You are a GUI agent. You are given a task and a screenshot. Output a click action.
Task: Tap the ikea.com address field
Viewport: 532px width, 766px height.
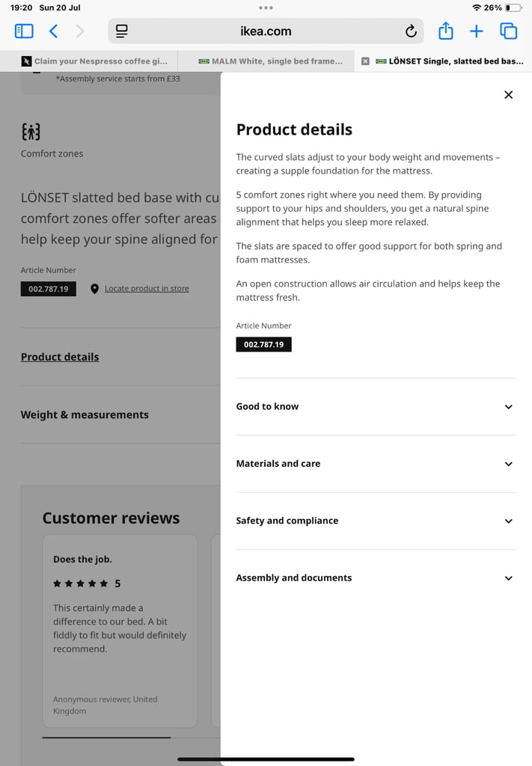266,31
